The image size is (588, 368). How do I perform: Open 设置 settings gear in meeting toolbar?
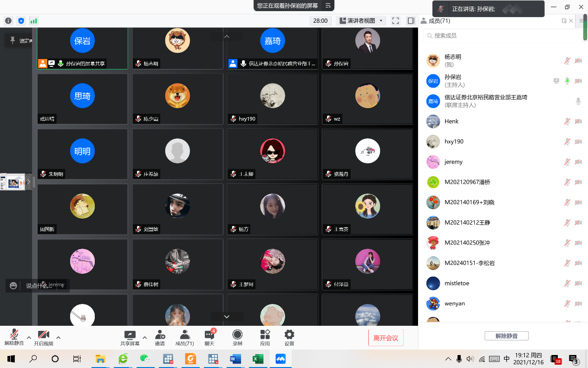(289, 335)
